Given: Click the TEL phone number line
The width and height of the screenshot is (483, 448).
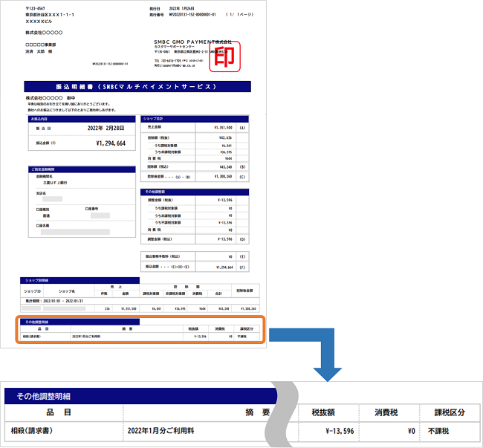Looking at the screenshot, I should click(179, 61).
